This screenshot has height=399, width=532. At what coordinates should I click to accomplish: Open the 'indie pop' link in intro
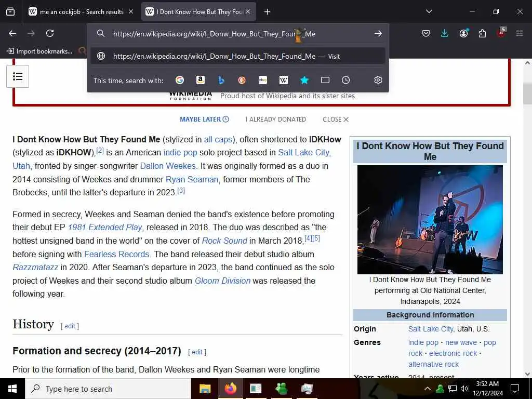[180, 152]
